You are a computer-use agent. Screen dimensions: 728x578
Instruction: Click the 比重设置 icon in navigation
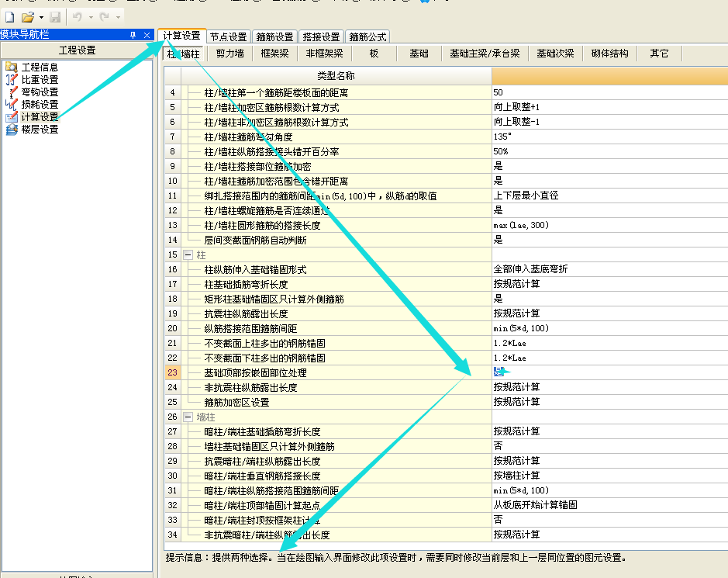(12, 79)
